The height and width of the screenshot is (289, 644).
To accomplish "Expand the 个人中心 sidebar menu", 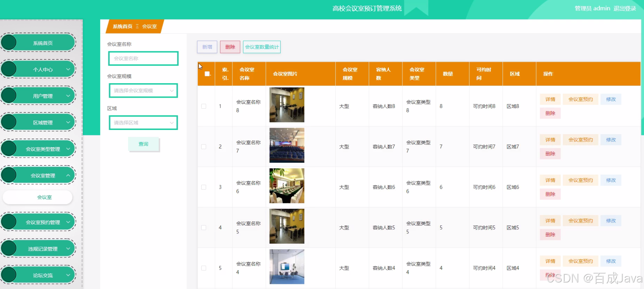I will click(x=38, y=69).
